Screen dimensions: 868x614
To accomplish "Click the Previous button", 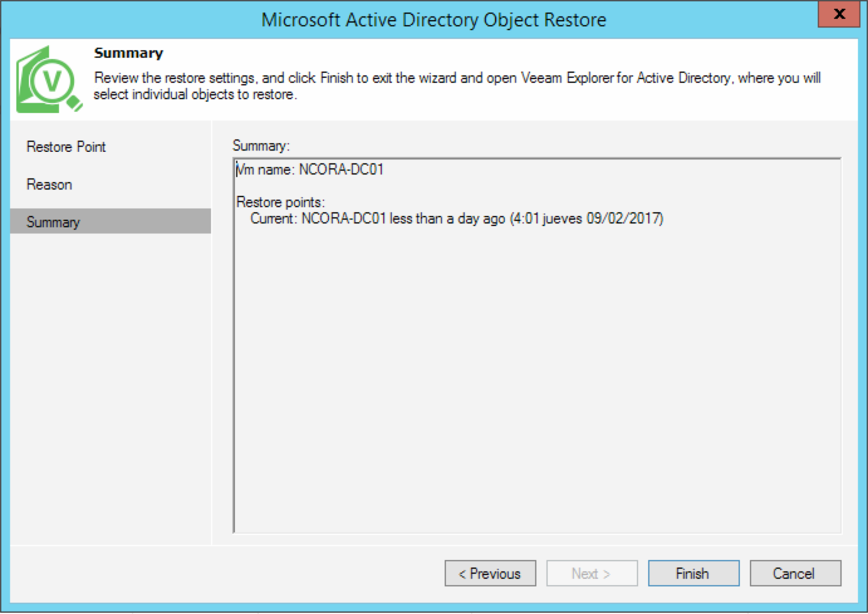I will coord(490,573).
